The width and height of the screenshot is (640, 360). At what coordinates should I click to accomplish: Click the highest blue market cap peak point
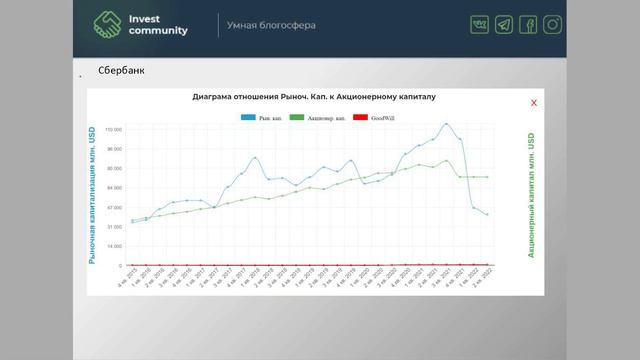pos(446,124)
